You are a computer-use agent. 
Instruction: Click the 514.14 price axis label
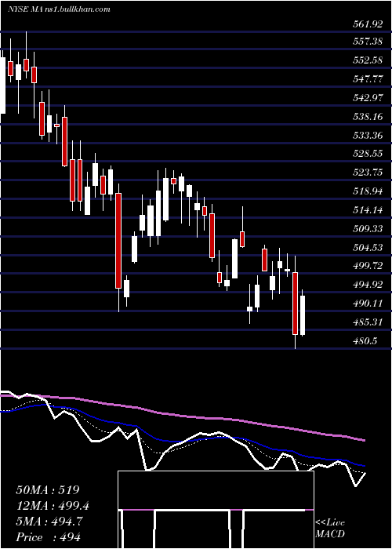[x=367, y=210]
